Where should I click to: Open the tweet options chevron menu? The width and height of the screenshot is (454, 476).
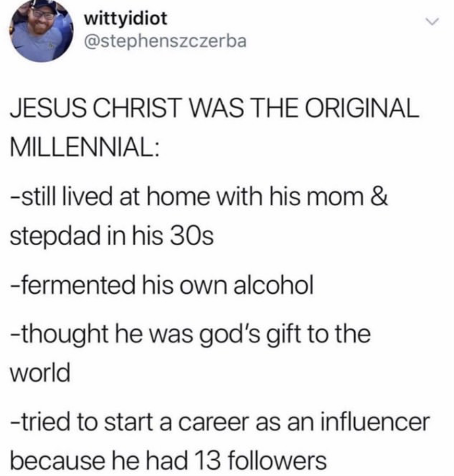432,22
